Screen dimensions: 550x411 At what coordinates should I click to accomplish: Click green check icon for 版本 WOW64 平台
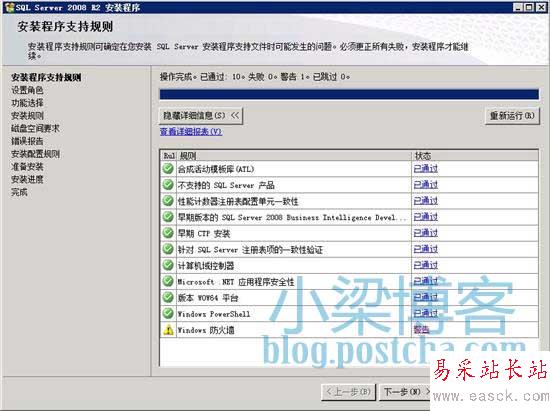click(168, 297)
